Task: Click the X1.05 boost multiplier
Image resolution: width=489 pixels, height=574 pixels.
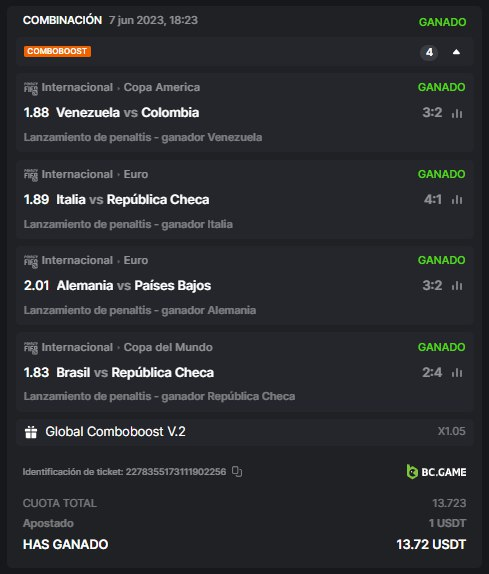Action: 452,431
